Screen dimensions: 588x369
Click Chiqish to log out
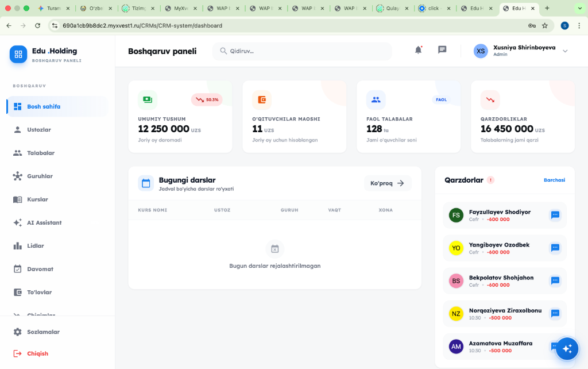pyautogui.click(x=57, y=353)
